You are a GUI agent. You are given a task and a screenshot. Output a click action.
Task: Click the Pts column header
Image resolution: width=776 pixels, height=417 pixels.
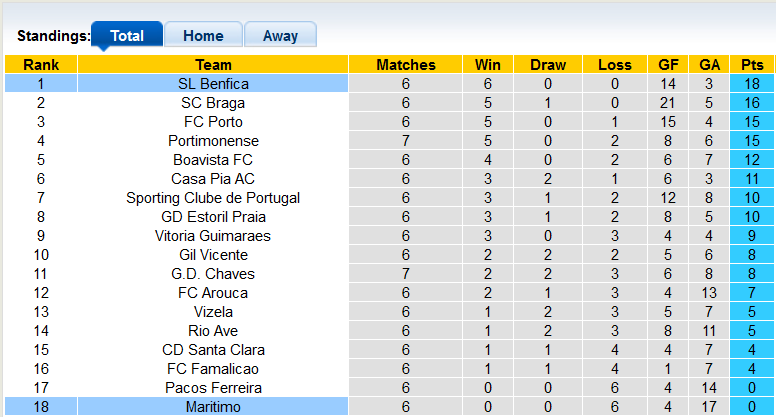point(752,65)
